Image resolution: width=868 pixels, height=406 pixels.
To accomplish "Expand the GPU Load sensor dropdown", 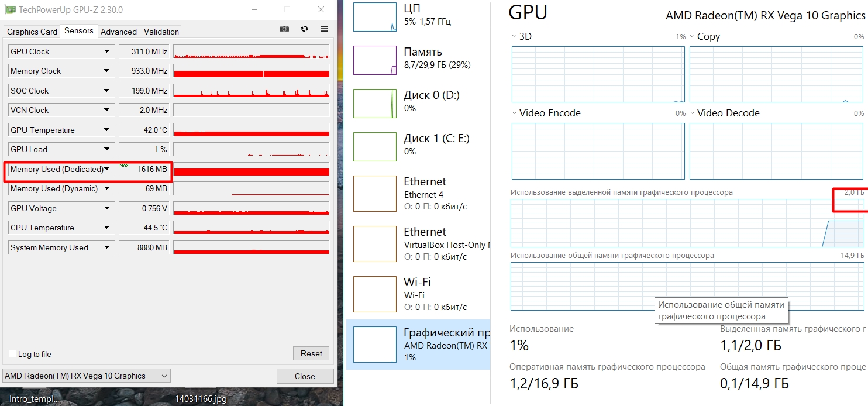I will [x=106, y=149].
